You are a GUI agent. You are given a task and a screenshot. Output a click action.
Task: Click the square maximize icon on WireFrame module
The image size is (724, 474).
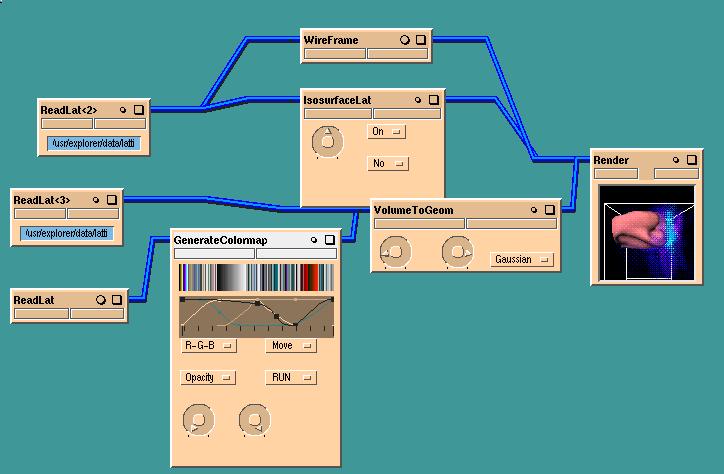(421, 40)
